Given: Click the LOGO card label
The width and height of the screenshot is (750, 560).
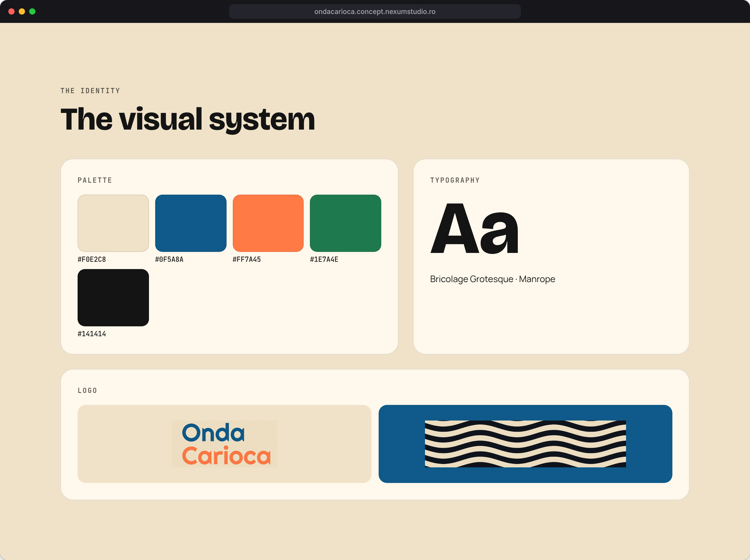Looking at the screenshot, I should click(x=87, y=390).
